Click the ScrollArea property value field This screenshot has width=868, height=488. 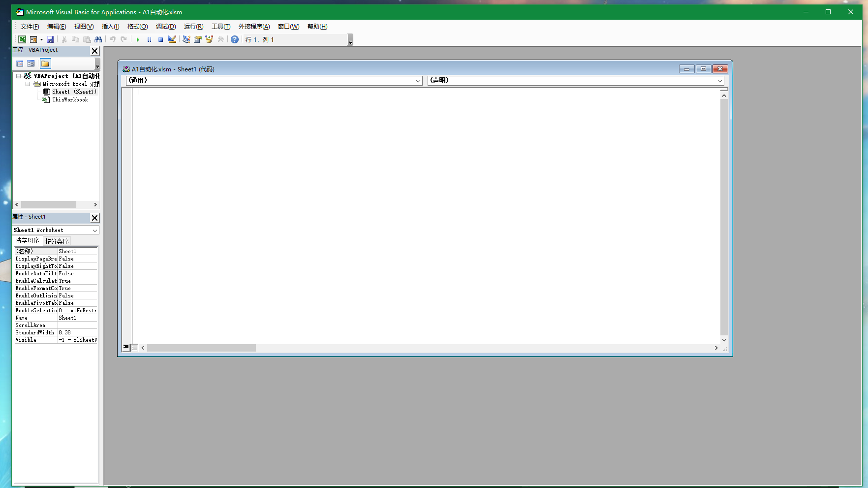pos(78,325)
